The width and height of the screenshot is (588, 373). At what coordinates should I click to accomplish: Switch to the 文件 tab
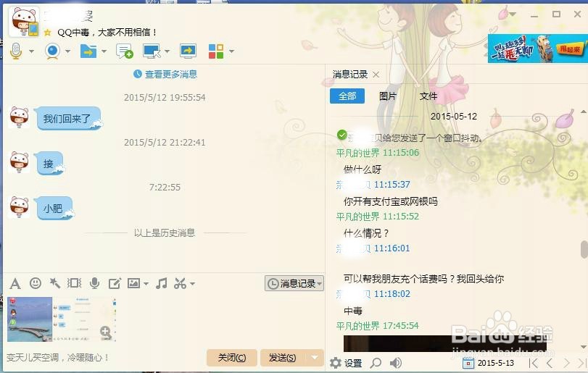click(x=428, y=96)
